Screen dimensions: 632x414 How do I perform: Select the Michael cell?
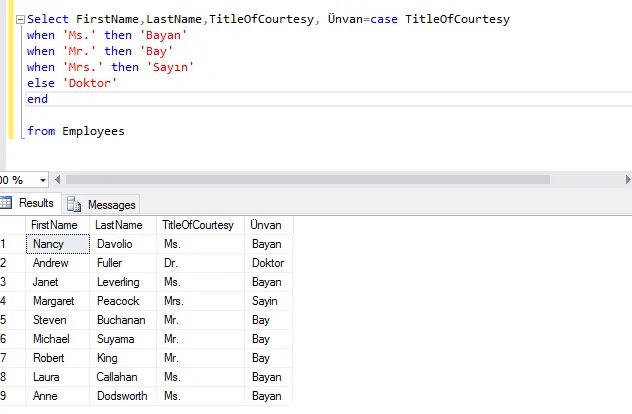[58, 339]
